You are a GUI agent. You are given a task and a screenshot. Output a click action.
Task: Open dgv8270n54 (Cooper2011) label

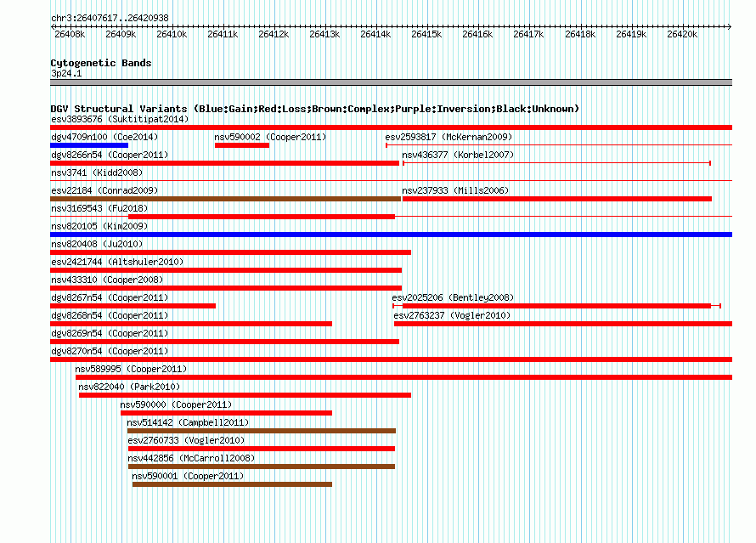pyautogui.click(x=110, y=351)
